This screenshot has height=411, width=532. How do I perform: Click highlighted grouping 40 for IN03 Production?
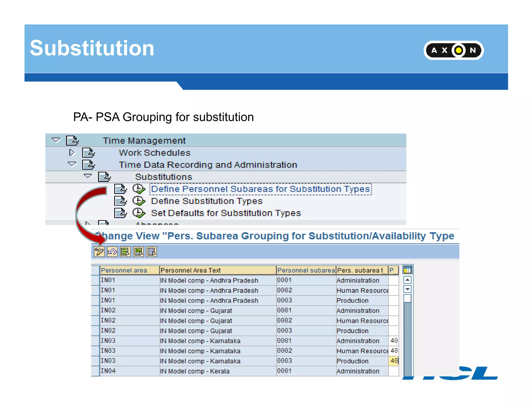pyautogui.click(x=394, y=361)
